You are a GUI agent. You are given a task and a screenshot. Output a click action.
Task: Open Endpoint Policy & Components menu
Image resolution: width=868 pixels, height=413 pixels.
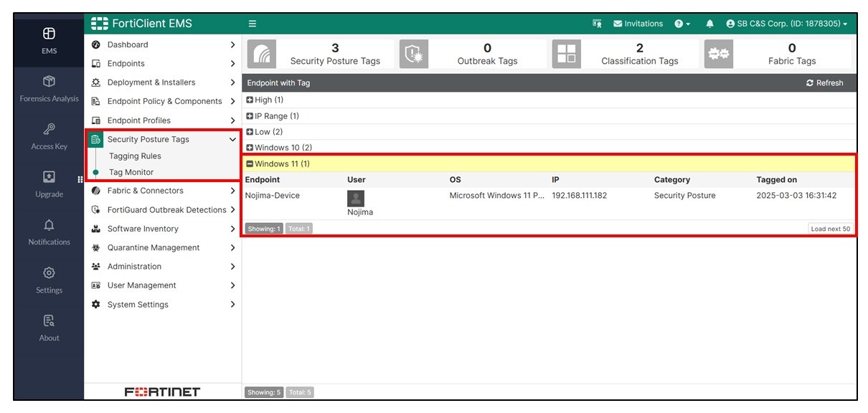(x=163, y=101)
